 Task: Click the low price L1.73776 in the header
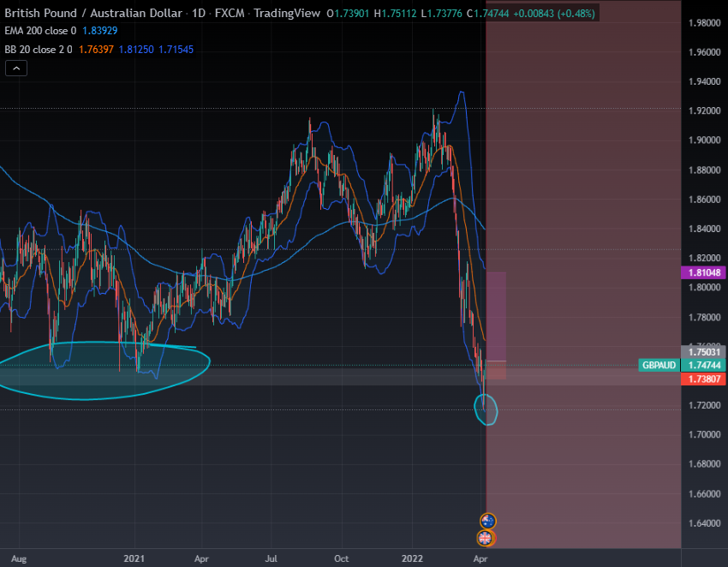(442, 14)
